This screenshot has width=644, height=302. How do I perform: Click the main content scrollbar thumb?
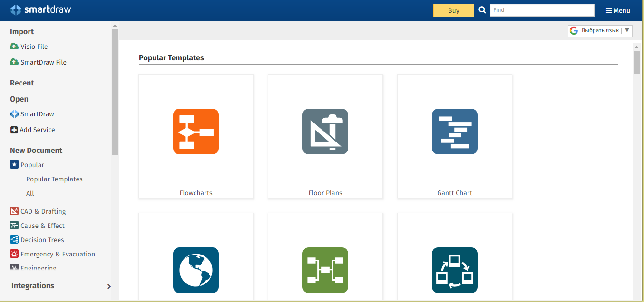(636, 62)
